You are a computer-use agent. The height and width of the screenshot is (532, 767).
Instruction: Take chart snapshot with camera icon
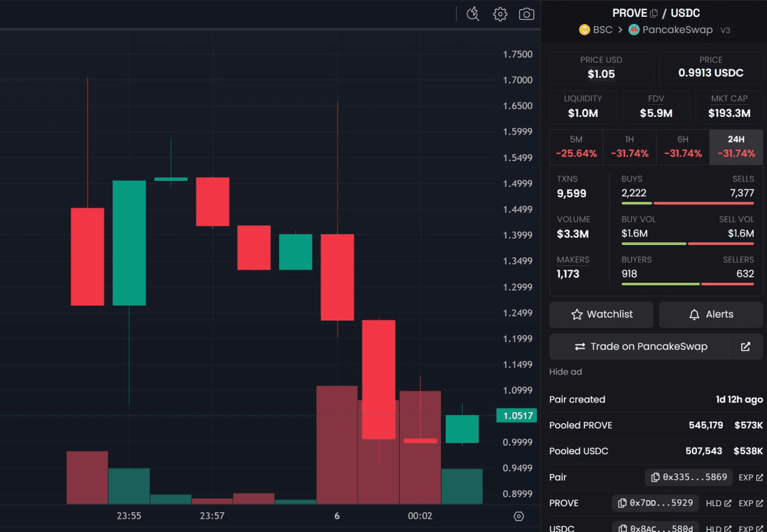(527, 14)
